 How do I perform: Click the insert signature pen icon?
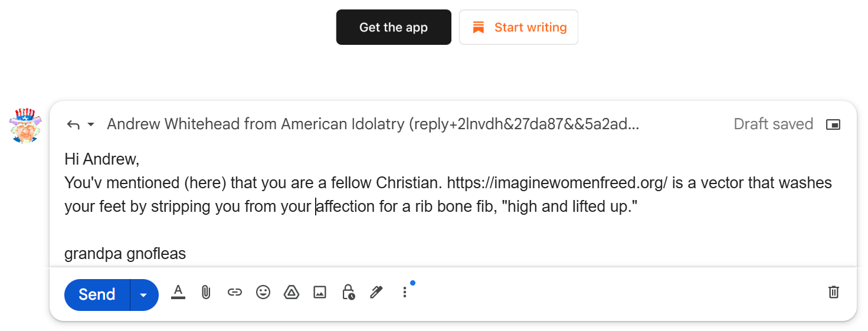(376, 292)
